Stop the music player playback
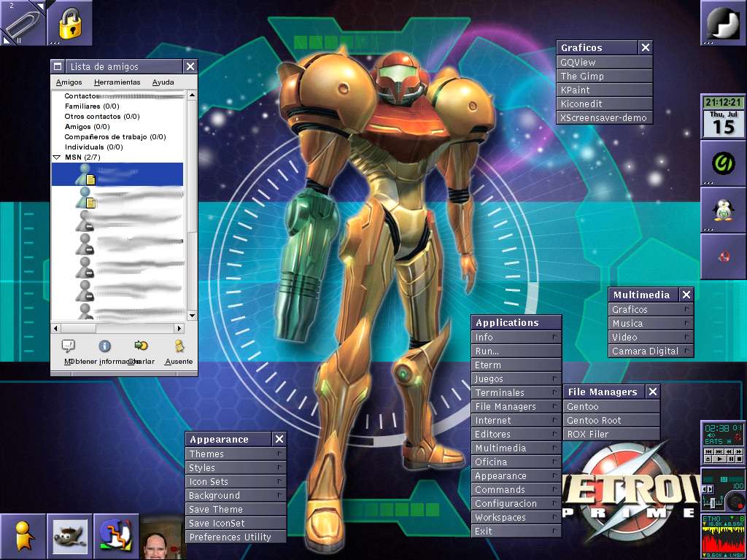The image size is (747, 560). pos(740,459)
